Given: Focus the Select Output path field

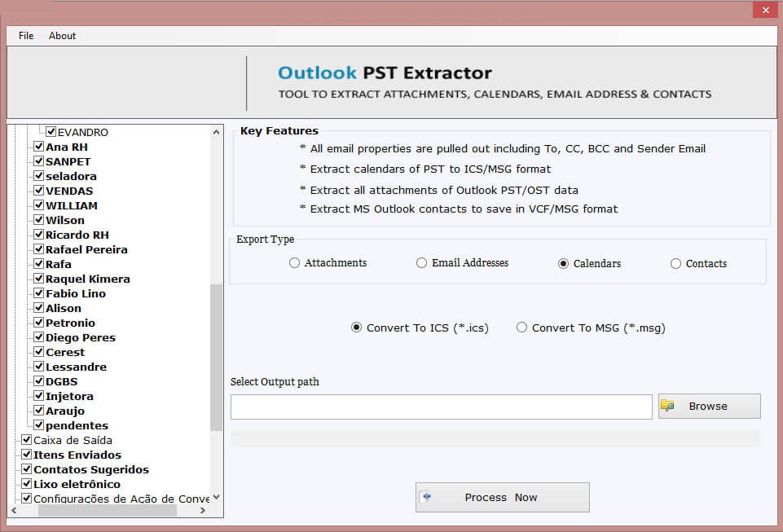Looking at the screenshot, I should coord(442,407).
